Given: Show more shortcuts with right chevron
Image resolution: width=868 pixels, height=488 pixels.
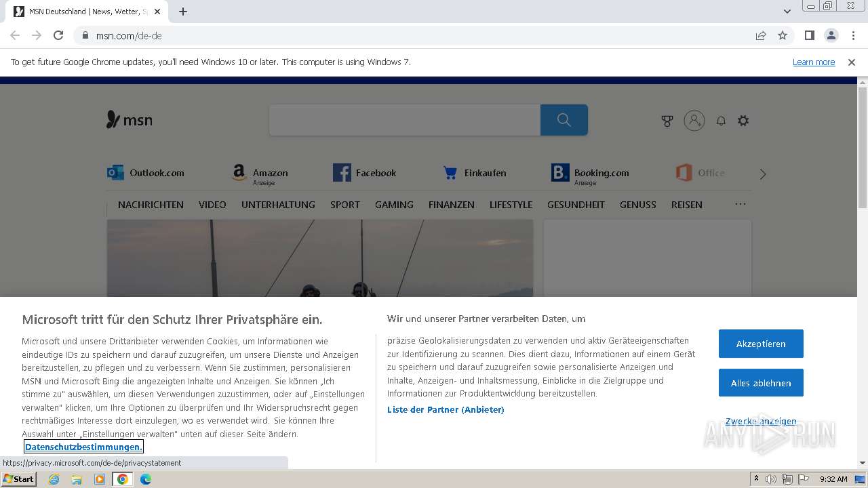Looking at the screenshot, I should point(763,174).
